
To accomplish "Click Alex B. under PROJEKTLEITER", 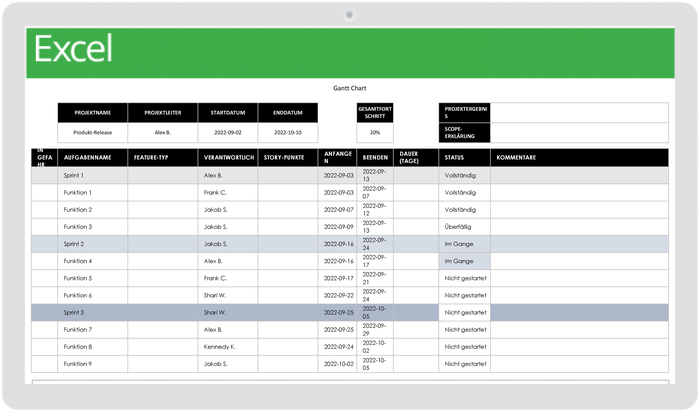I will point(163,133).
